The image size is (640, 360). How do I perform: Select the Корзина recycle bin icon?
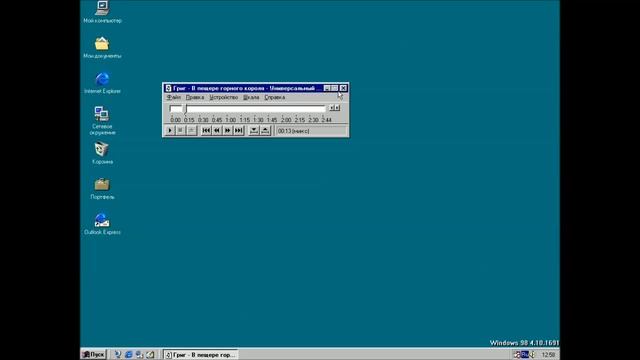tap(102, 153)
